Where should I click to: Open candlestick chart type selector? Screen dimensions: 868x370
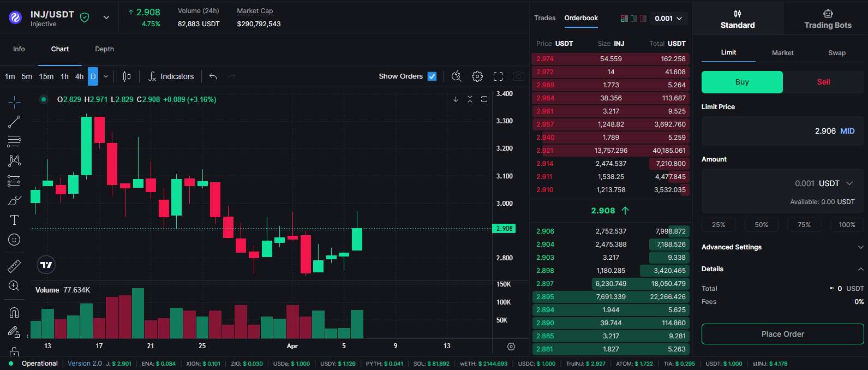pos(127,76)
